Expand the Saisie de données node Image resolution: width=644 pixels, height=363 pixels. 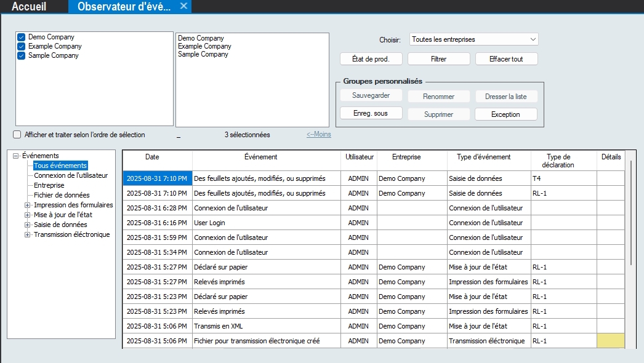(x=27, y=225)
